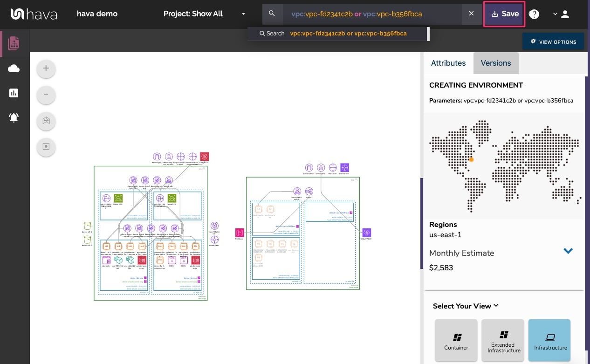Select the Infrastructure view tile

pyautogui.click(x=550, y=340)
